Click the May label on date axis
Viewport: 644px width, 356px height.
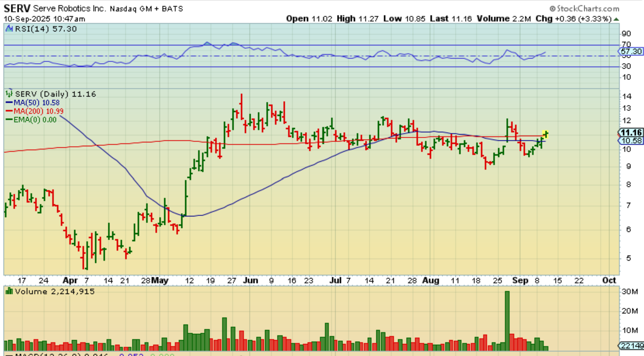pos(160,280)
